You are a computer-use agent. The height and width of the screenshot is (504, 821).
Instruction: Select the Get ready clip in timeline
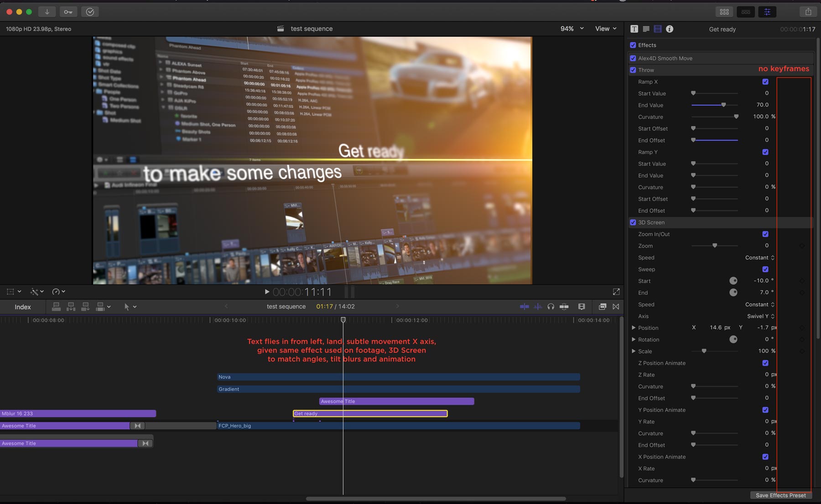pos(370,413)
